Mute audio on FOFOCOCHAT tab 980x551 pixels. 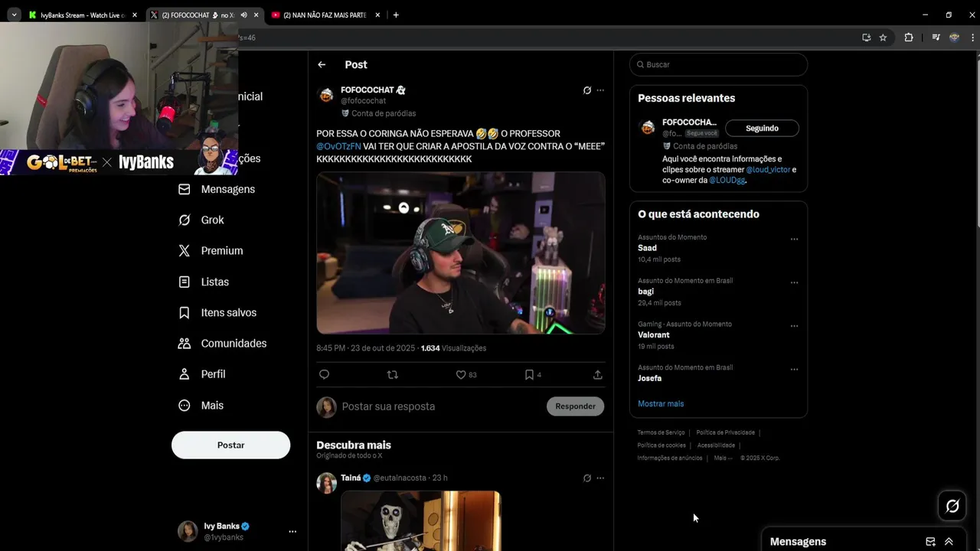pyautogui.click(x=243, y=15)
